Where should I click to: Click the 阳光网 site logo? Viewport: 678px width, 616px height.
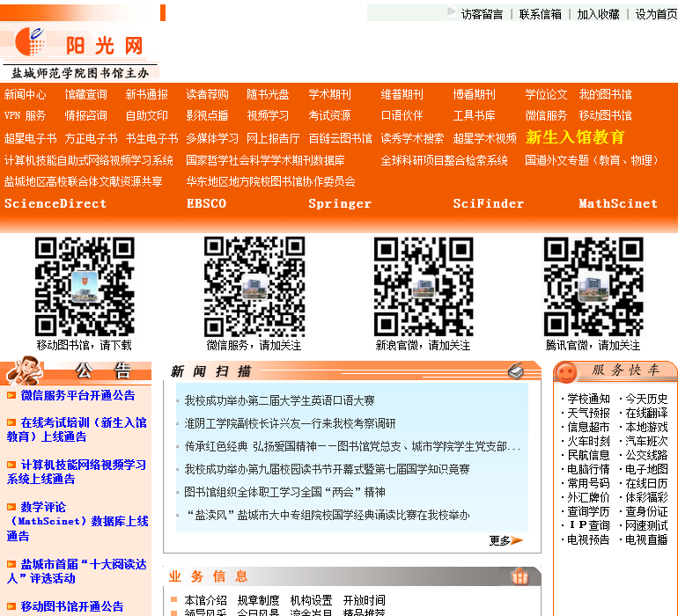point(80,51)
